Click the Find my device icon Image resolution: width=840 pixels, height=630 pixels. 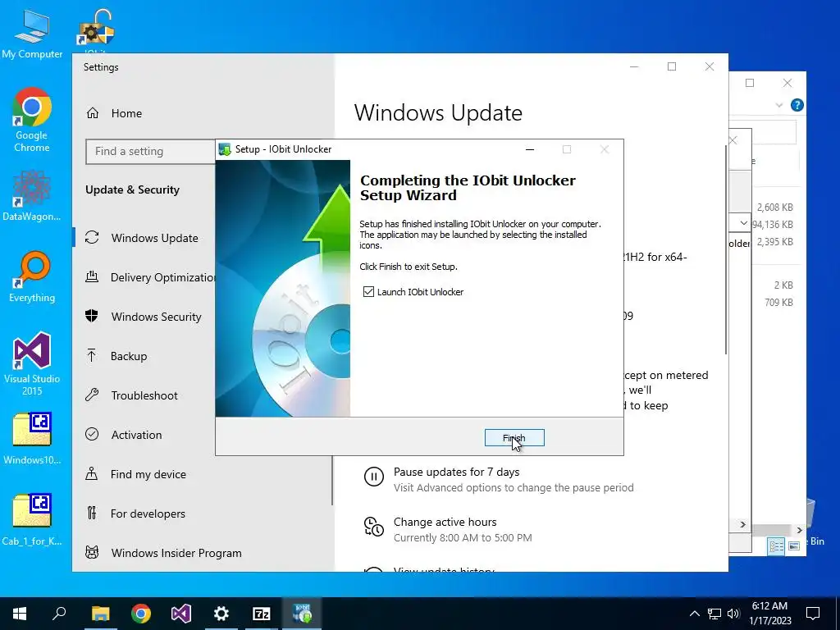92,473
